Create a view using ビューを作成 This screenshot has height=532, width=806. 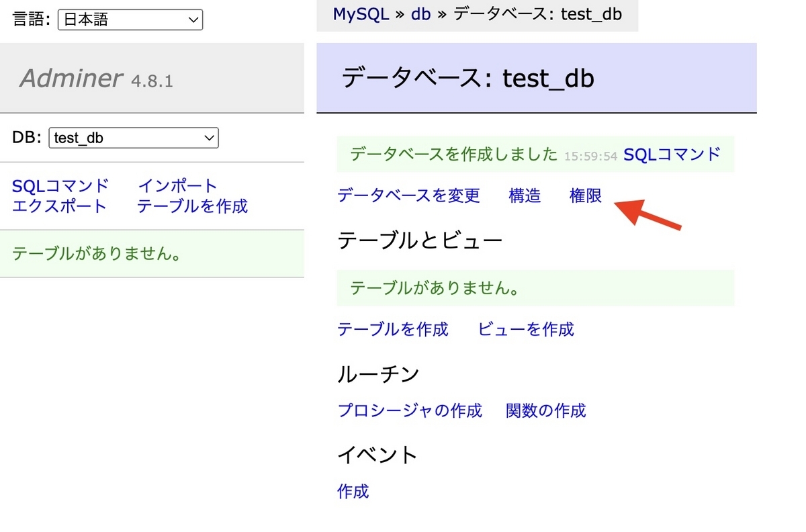[525, 329]
